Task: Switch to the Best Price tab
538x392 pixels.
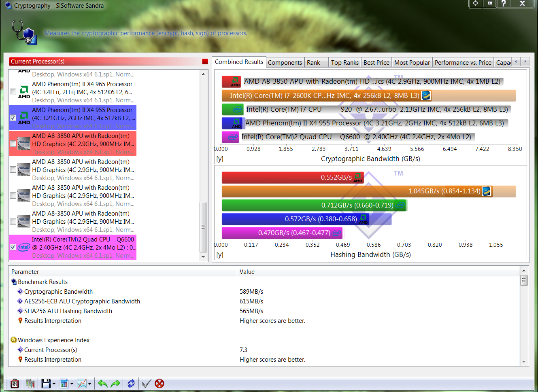Action: click(x=376, y=62)
